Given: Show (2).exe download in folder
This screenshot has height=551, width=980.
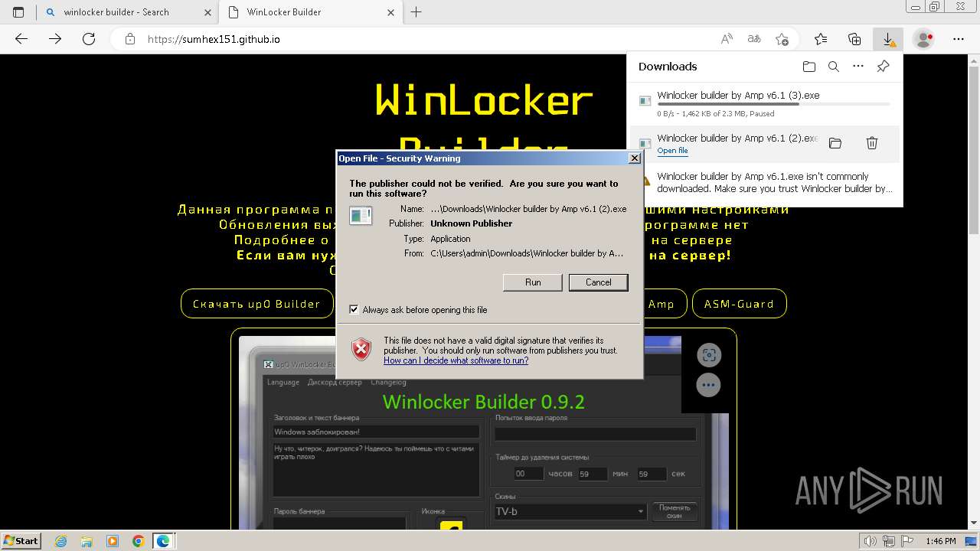Looking at the screenshot, I should click(x=835, y=143).
